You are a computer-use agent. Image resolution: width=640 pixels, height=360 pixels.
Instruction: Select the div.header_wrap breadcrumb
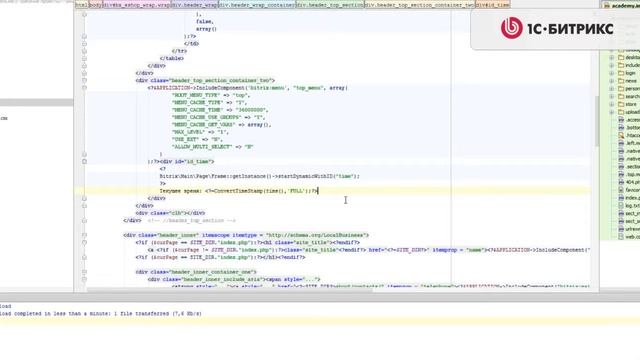tap(195, 5)
